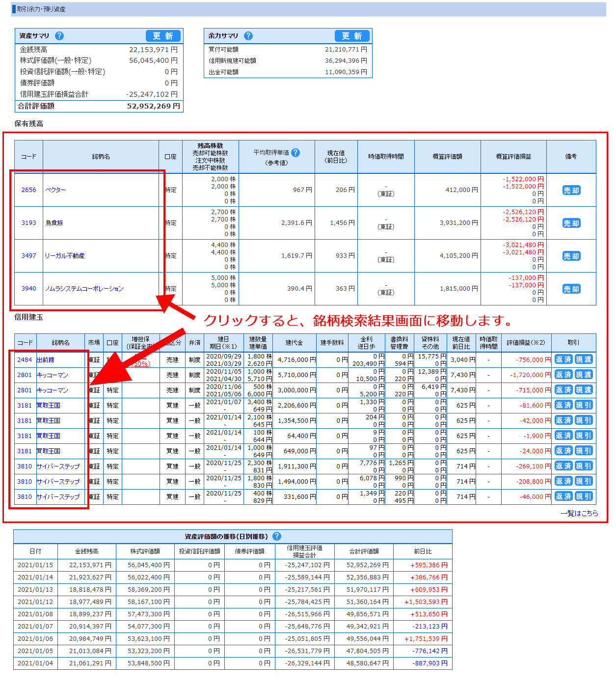
Task: Select 合計評価額 value 52,952,269 円
Action: pos(153,106)
